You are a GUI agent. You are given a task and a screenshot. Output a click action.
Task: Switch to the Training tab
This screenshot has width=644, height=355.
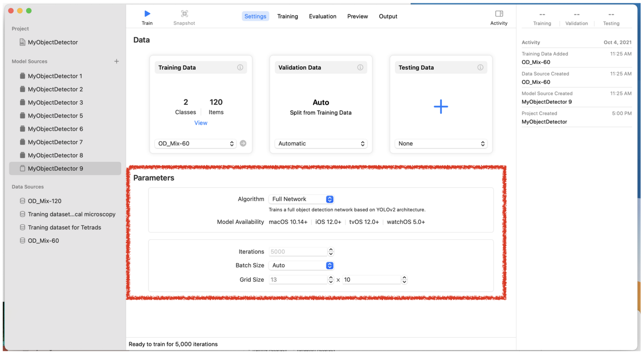click(x=288, y=17)
